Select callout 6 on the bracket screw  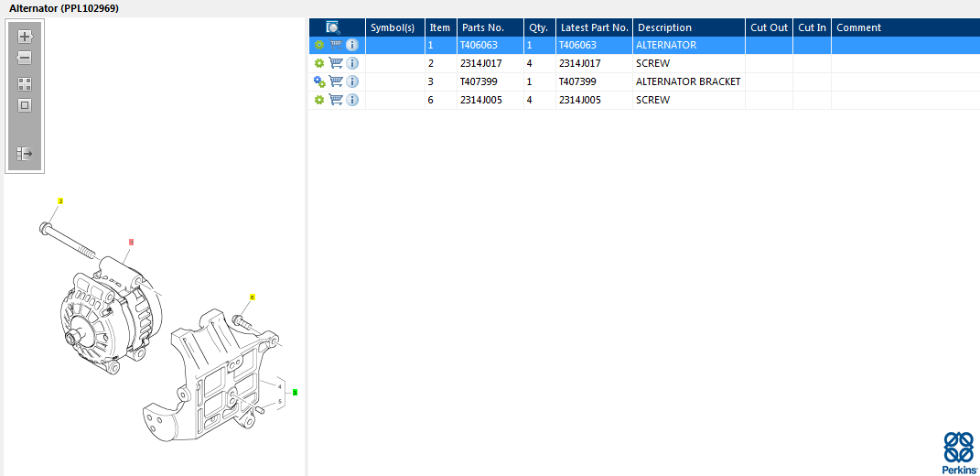(x=253, y=297)
